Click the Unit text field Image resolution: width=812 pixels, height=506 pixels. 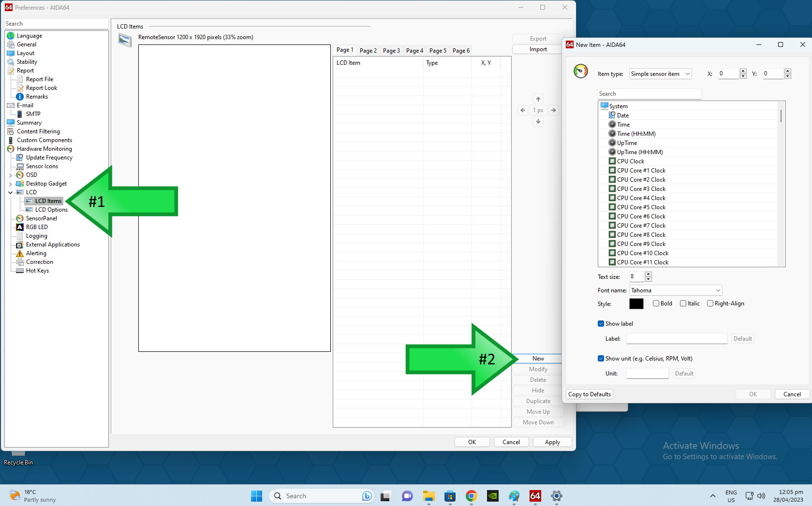(648, 374)
